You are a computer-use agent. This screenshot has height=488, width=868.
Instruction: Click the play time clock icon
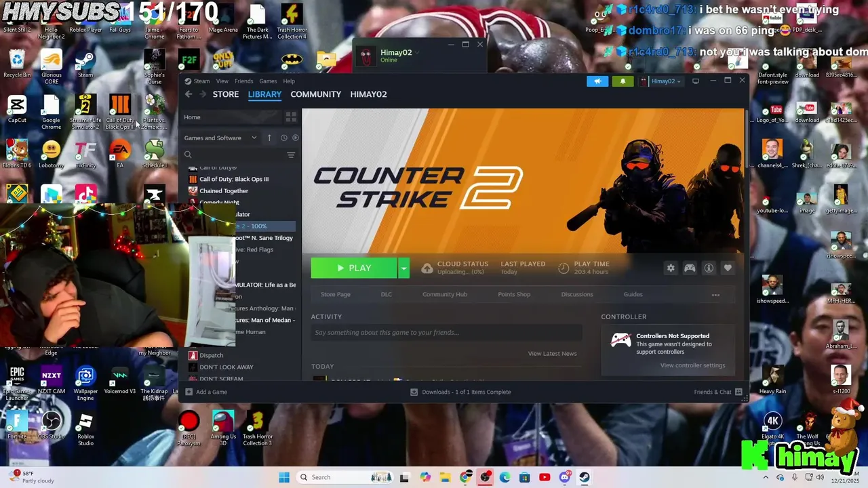click(564, 268)
